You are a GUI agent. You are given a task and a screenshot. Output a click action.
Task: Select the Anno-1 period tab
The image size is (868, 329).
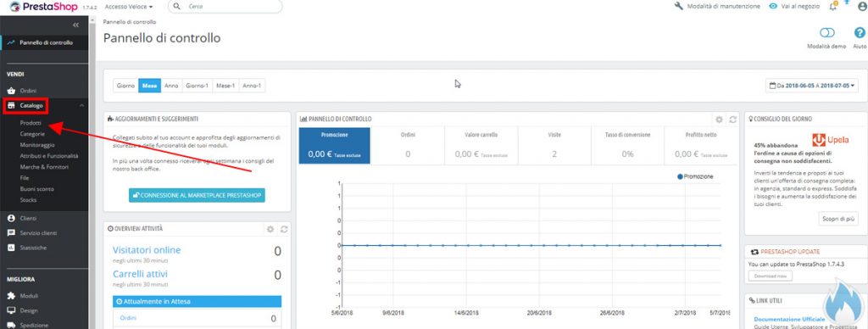tap(252, 86)
